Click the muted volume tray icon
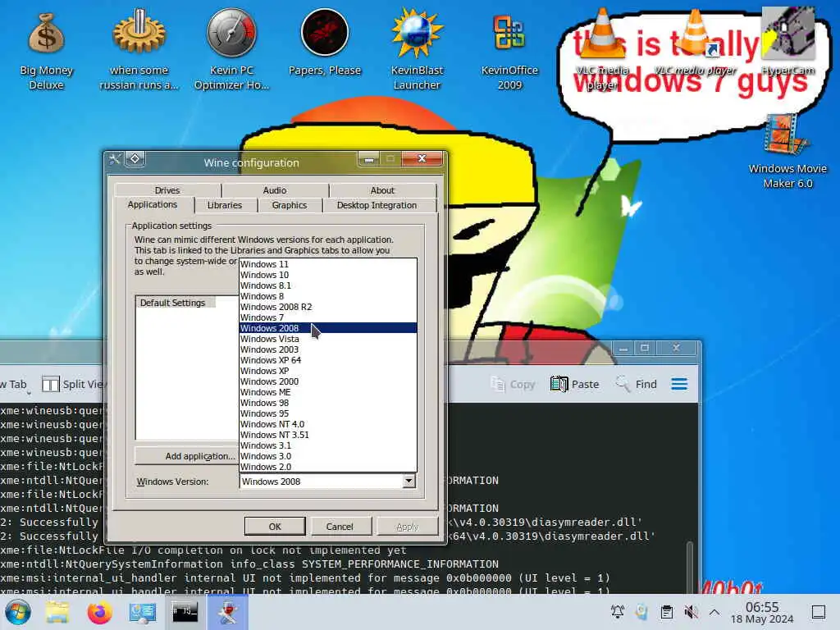The width and height of the screenshot is (840, 630). 691,612
